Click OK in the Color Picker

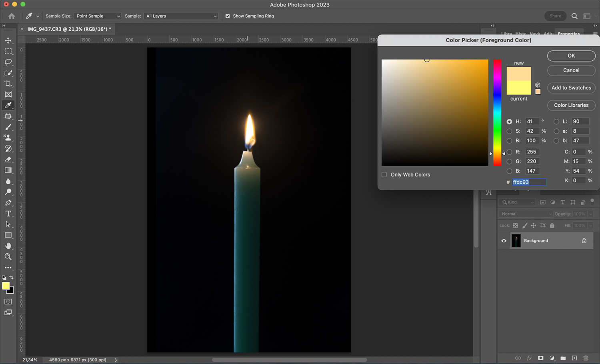tap(571, 56)
